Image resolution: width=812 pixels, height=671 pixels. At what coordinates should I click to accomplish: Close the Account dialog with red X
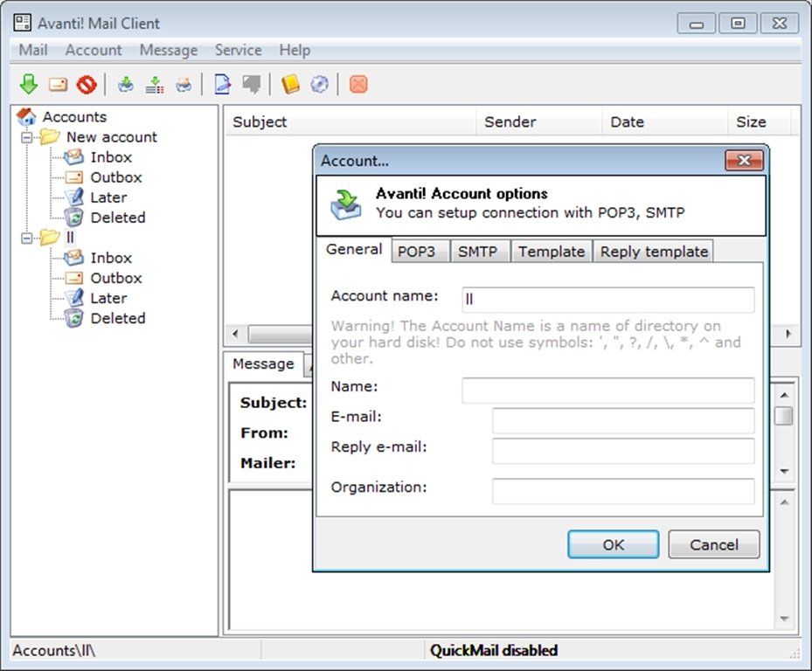click(744, 161)
